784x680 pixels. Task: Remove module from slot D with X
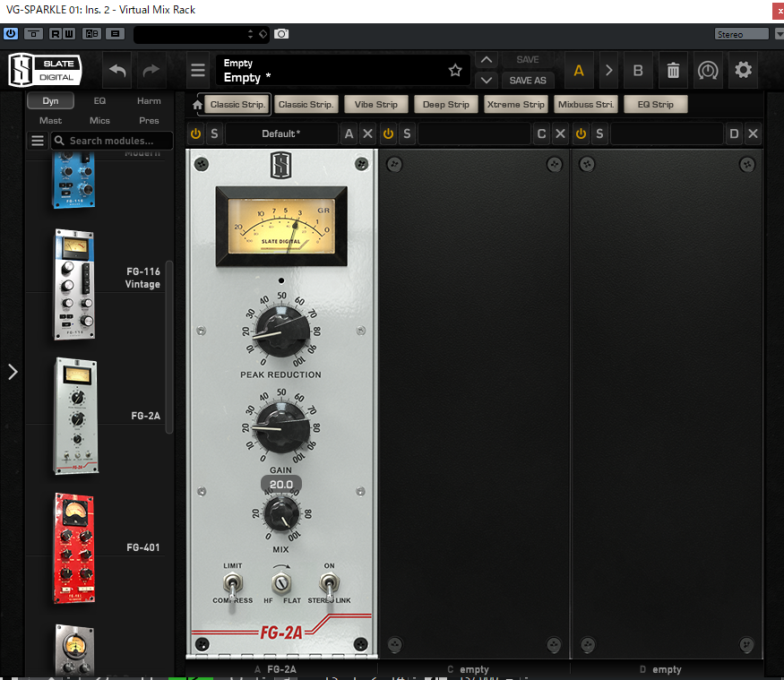click(x=753, y=134)
